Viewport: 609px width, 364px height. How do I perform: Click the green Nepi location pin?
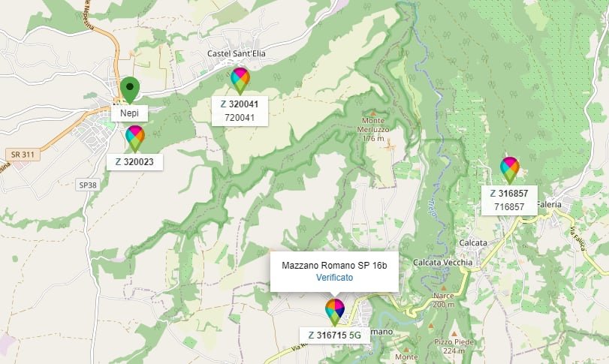(x=130, y=90)
